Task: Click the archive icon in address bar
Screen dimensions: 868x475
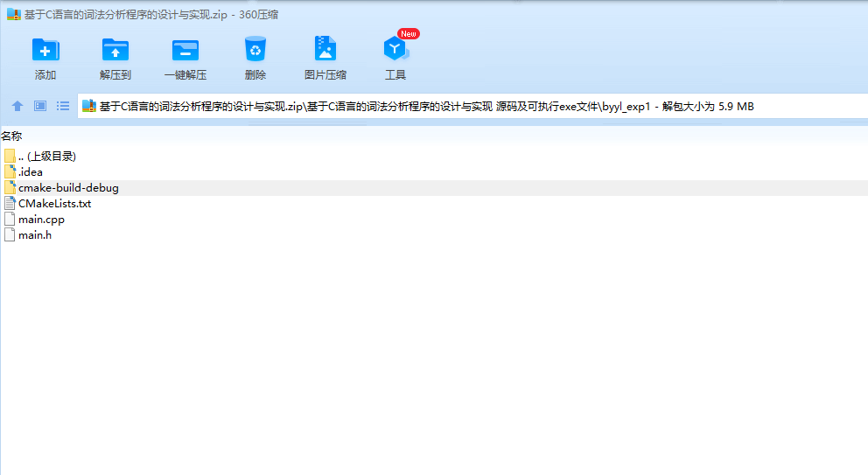Action: (89, 106)
